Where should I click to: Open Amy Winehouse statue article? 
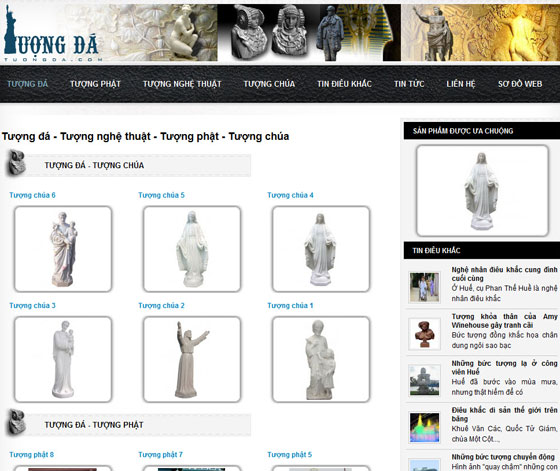tap(504, 321)
